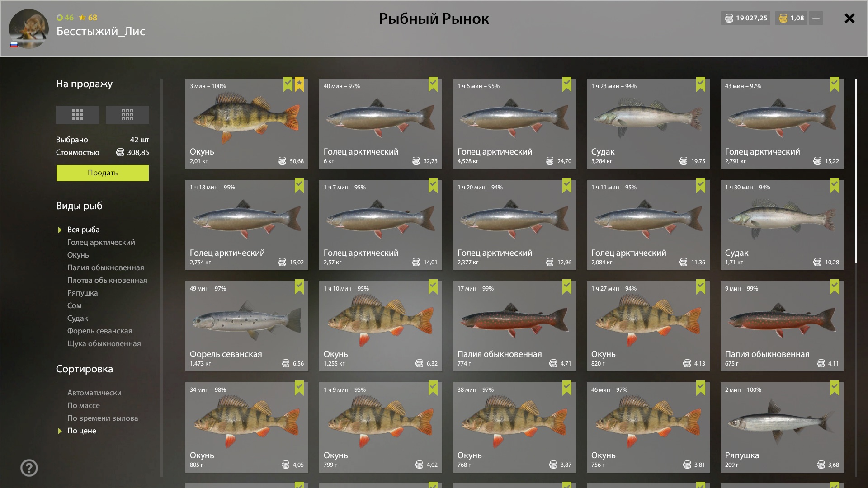Click the silver coins balance 19 027,25
868x488 pixels.
click(746, 18)
